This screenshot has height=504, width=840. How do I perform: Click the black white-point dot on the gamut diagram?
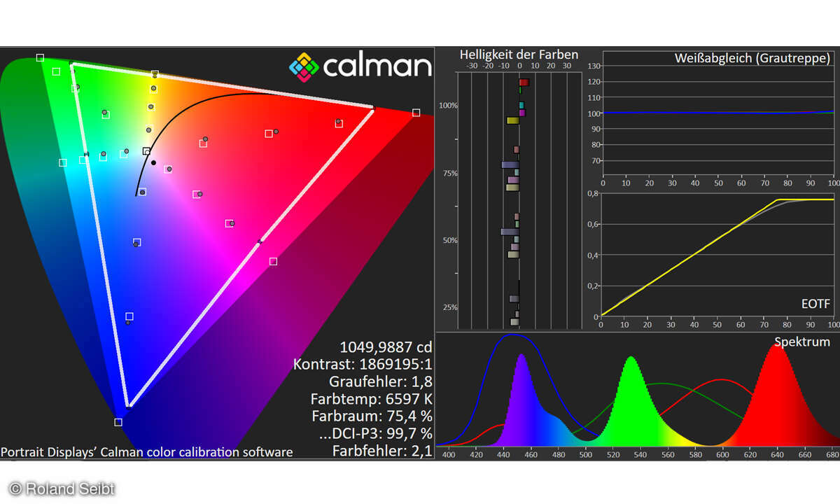click(x=153, y=163)
